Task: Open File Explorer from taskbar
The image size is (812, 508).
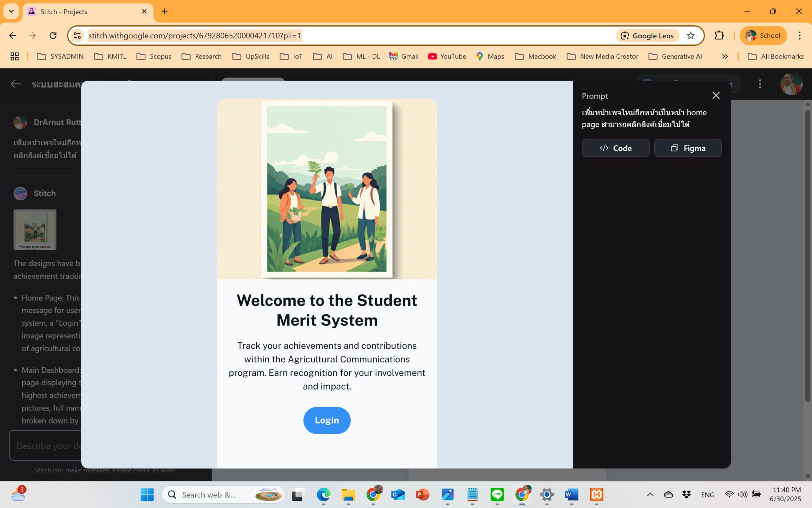Action: coord(348,495)
